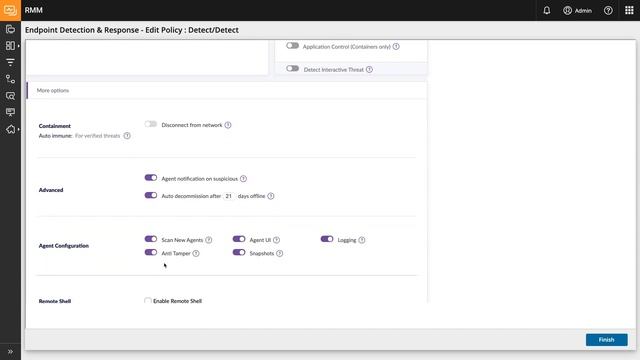Click the Remote Shell label
Screen dimensions: 640x360
click(x=55, y=301)
